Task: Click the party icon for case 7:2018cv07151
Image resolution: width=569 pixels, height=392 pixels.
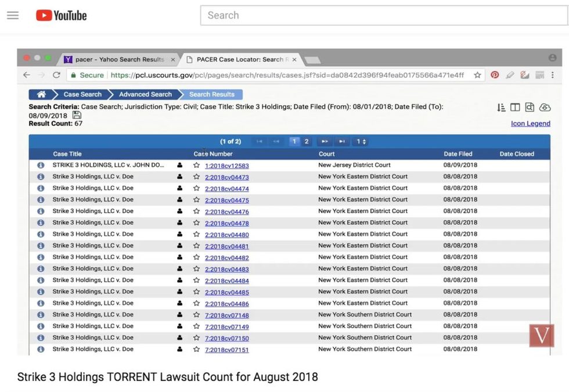Action: [x=179, y=349]
